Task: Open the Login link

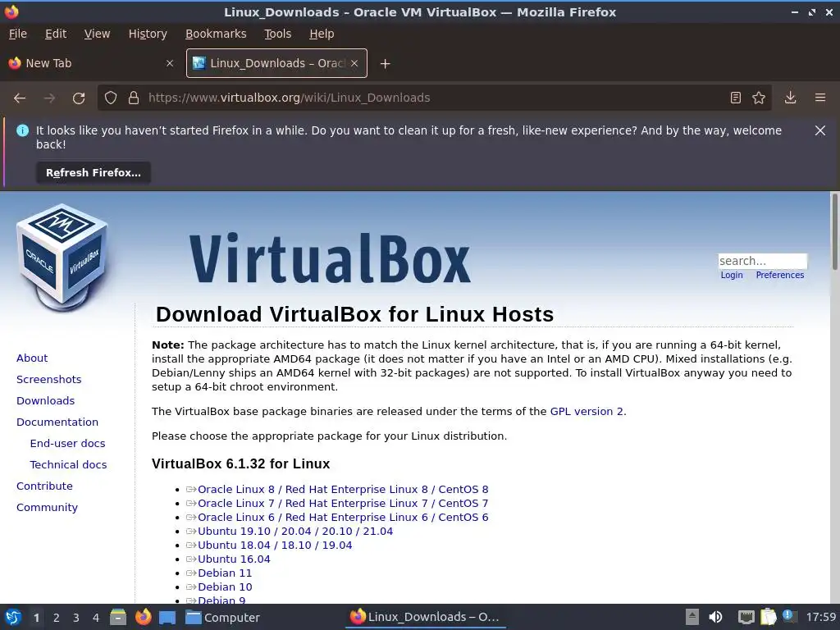Action: point(731,275)
